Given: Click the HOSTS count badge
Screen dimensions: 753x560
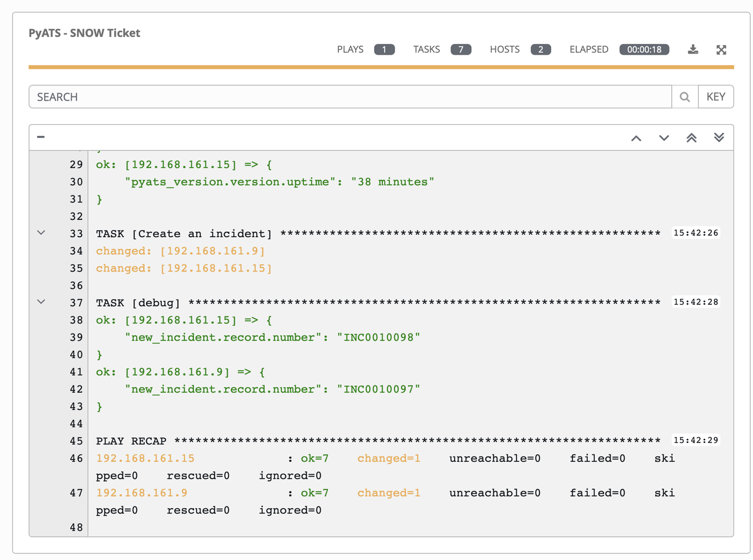Looking at the screenshot, I should pyautogui.click(x=540, y=49).
